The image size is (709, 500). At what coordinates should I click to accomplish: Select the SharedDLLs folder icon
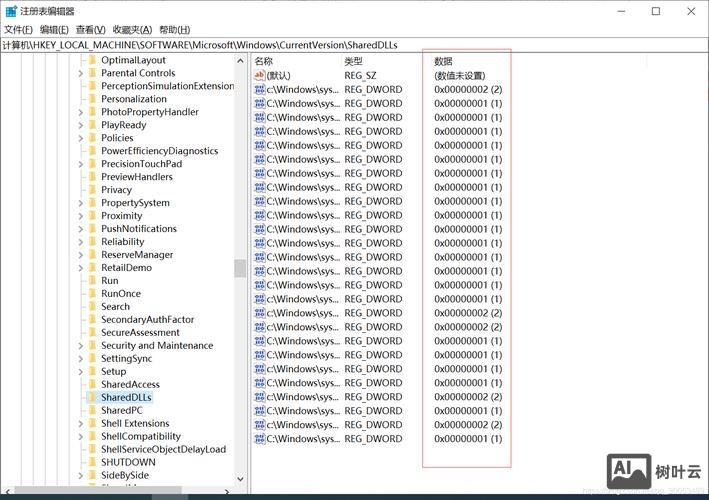pyautogui.click(x=92, y=398)
